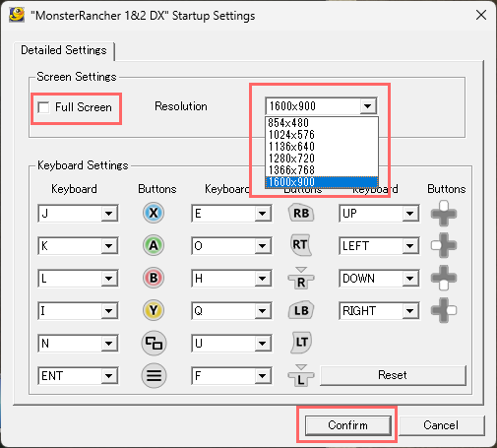This screenshot has height=448, width=497.
Task: Choose 1136x640 resolution option
Action: pos(322,147)
